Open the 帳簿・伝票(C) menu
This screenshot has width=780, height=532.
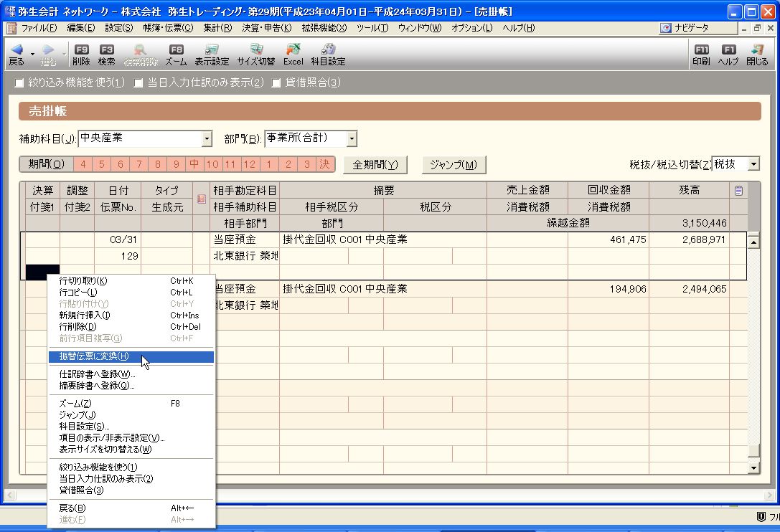[168, 29]
